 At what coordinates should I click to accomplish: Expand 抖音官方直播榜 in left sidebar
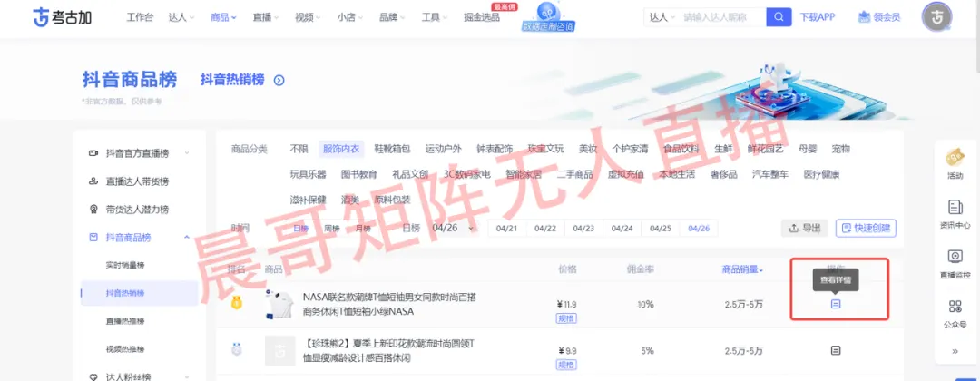[x=139, y=153]
